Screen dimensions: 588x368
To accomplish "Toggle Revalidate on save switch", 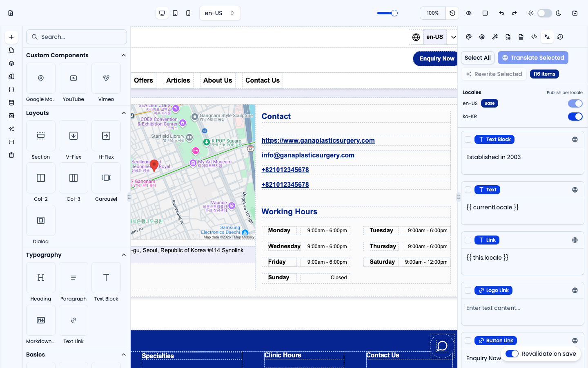I will coord(512,354).
